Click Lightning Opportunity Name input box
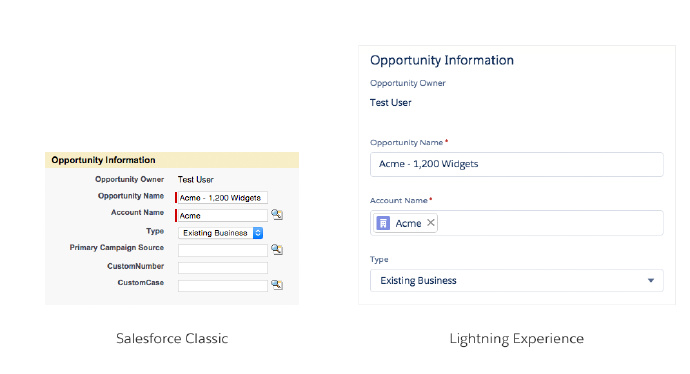Image resolution: width=690 pixels, height=374 pixels. (x=517, y=165)
